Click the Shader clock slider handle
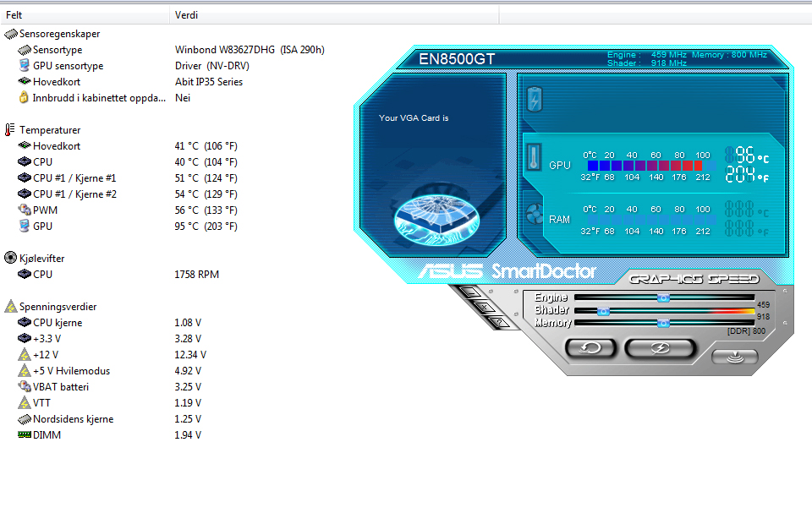812x513 pixels. coord(603,311)
